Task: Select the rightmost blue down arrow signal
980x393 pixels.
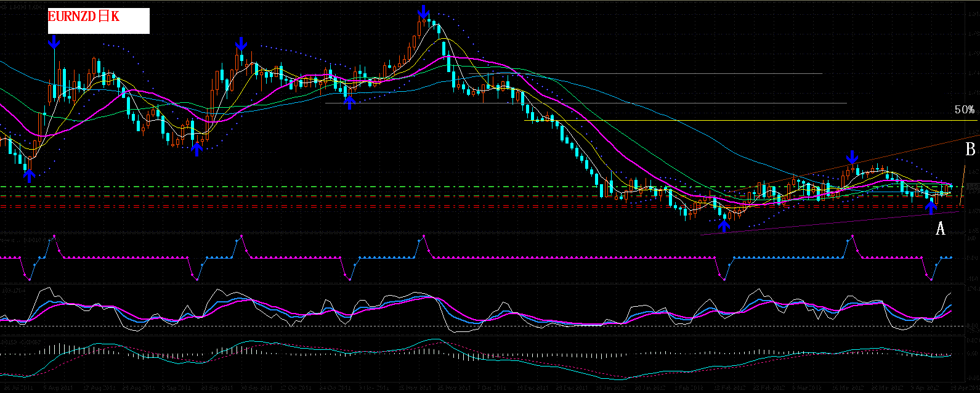Action: click(852, 158)
